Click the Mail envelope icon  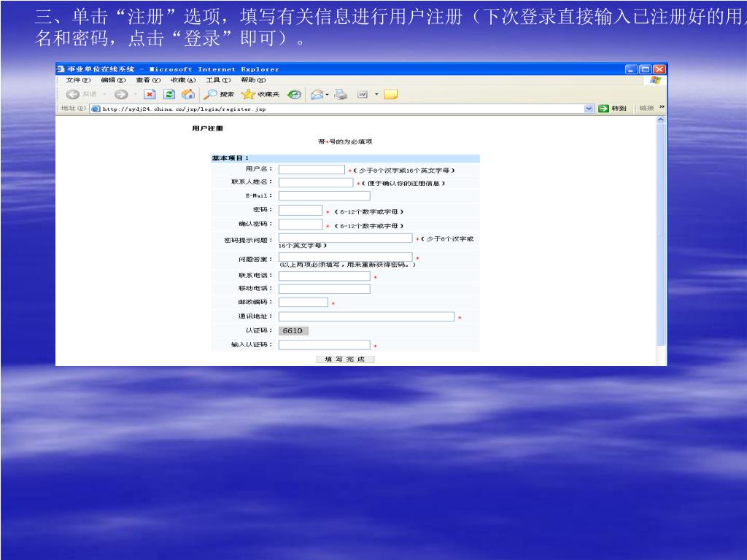pos(317,95)
